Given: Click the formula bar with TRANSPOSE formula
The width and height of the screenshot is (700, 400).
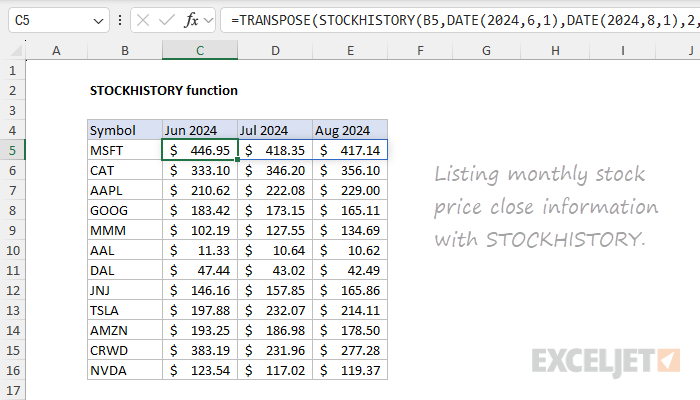Looking at the screenshot, I should tap(460, 20).
